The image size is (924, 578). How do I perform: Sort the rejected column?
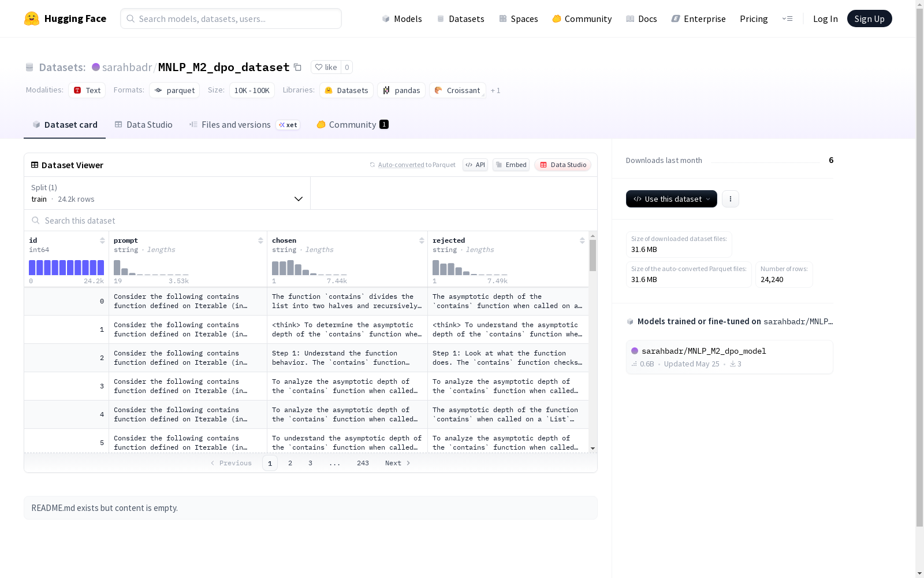(582, 240)
